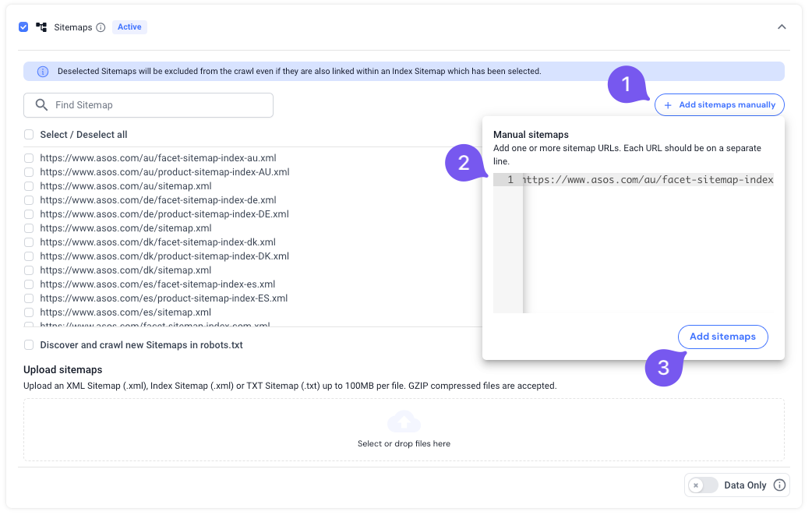Click the dk/product-sitemap-index-DK.xml URL text
Viewport: 812px width, 515px height.
164,256
